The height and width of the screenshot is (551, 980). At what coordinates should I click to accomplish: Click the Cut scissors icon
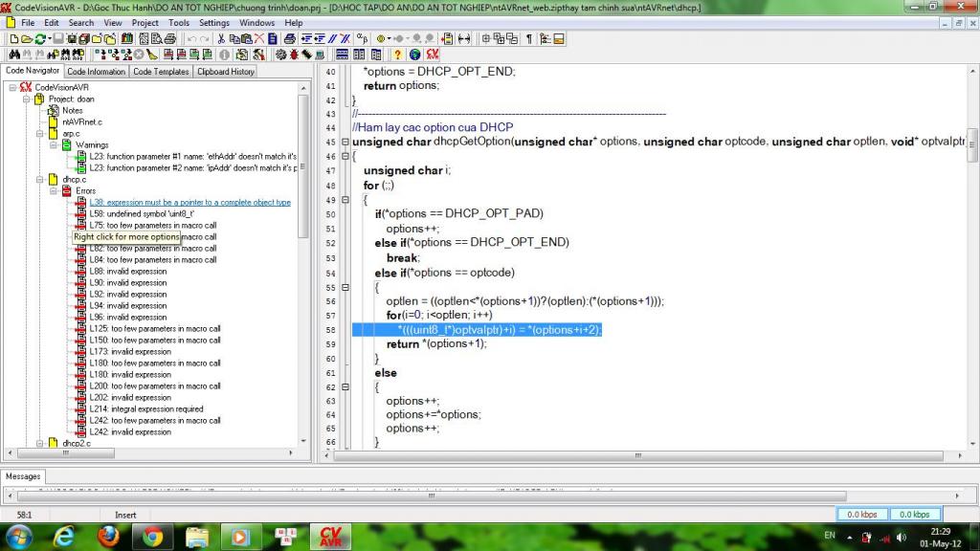click(221, 38)
